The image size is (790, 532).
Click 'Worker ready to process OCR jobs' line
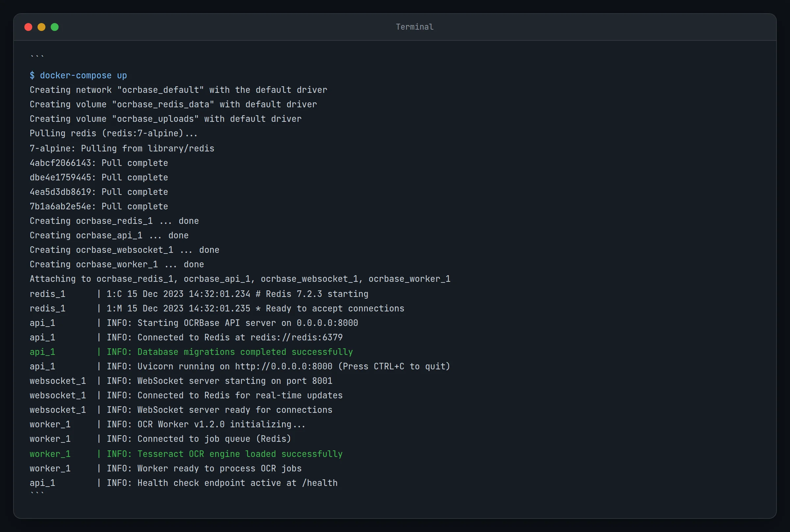click(x=166, y=469)
